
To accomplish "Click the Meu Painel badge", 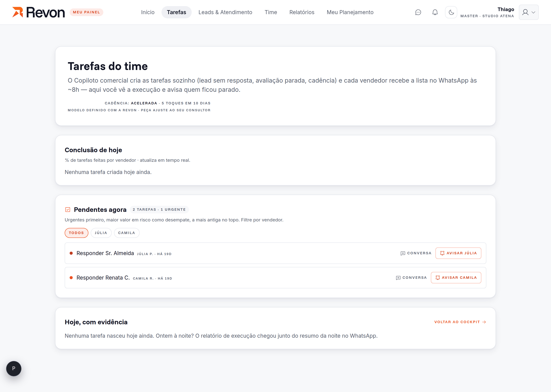I will coord(86,12).
